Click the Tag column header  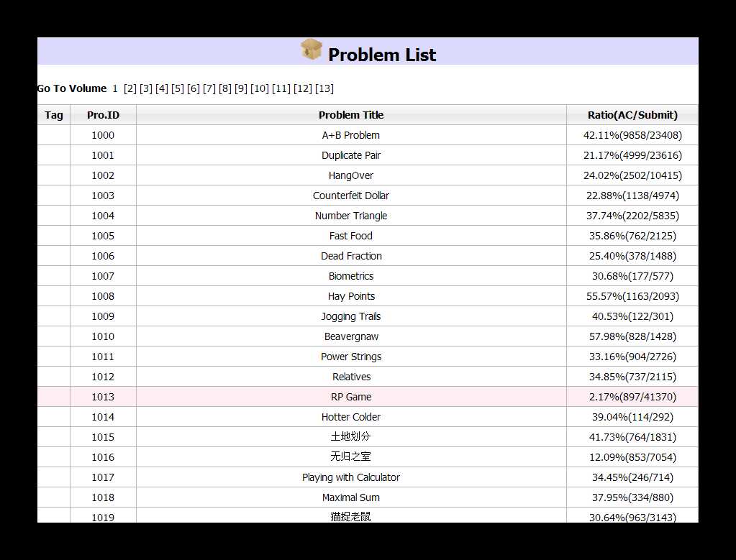pos(54,115)
